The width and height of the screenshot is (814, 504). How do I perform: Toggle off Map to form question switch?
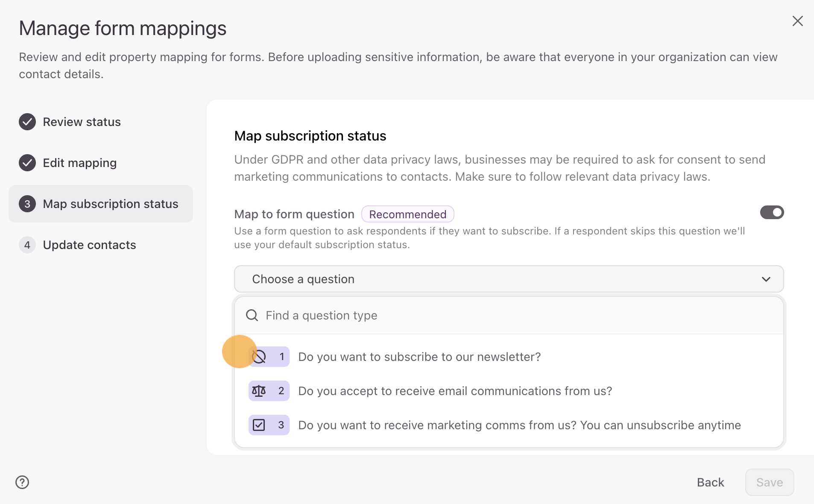click(x=772, y=212)
